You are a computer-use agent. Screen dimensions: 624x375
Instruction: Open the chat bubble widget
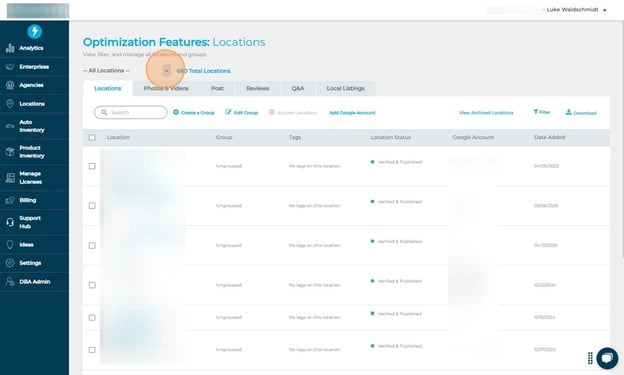(x=607, y=358)
